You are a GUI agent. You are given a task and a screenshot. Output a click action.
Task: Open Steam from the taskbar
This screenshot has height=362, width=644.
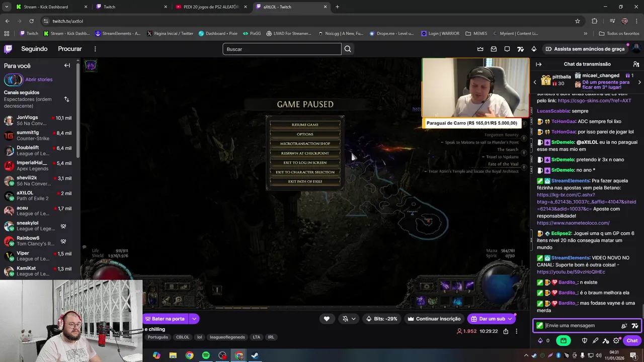coord(255,355)
